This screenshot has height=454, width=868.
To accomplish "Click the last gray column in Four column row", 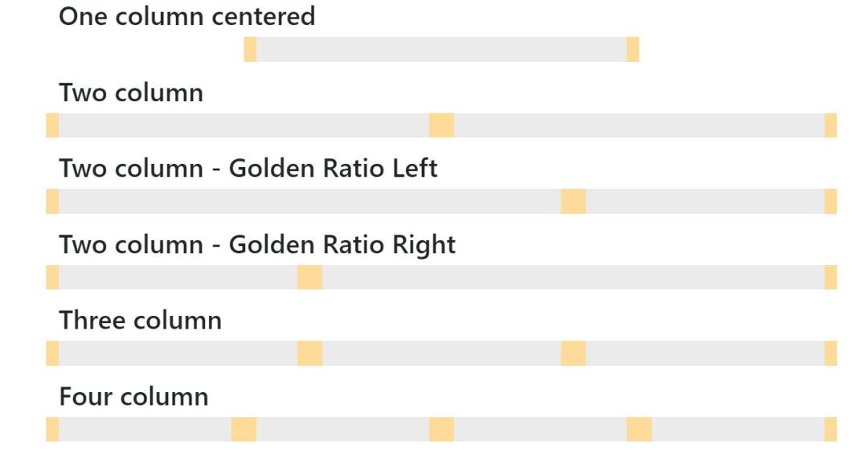I will tap(738, 429).
